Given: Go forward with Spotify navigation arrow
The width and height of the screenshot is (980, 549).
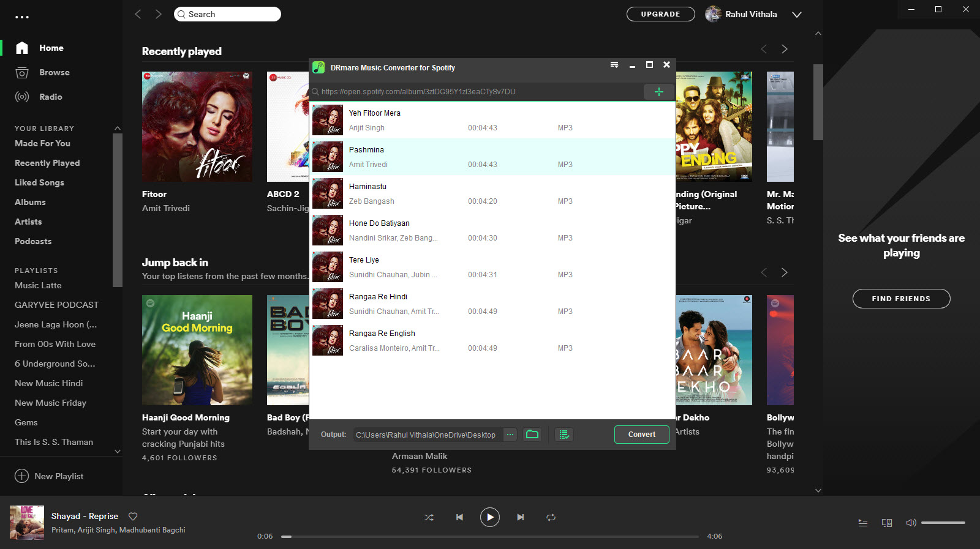Looking at the screenshot, I should pyautogui.click(x=159, y=14).
